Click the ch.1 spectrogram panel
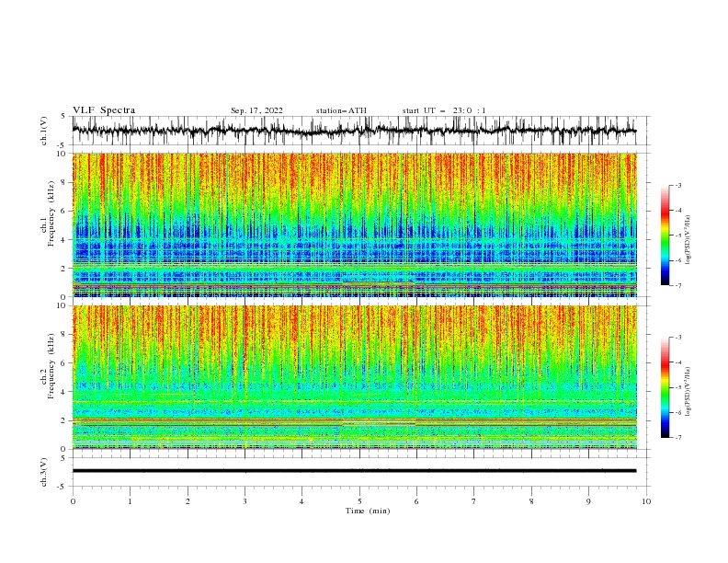The image size is (728, 563). pos(354,224)
